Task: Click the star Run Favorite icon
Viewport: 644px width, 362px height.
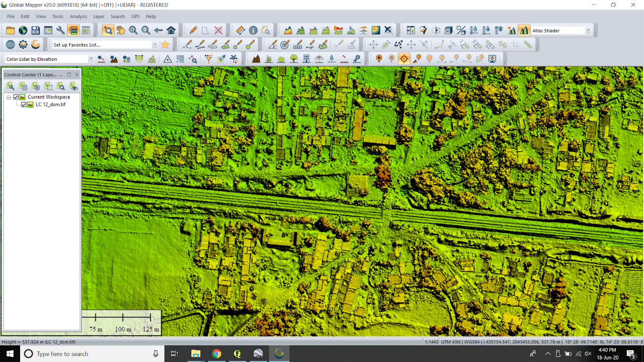Action: pos(165,45)
